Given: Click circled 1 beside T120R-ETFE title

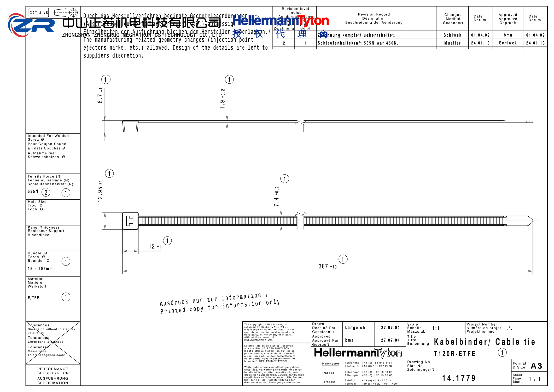Looking at the screenshot, I should pyautogui.click(x=502, y=352).
